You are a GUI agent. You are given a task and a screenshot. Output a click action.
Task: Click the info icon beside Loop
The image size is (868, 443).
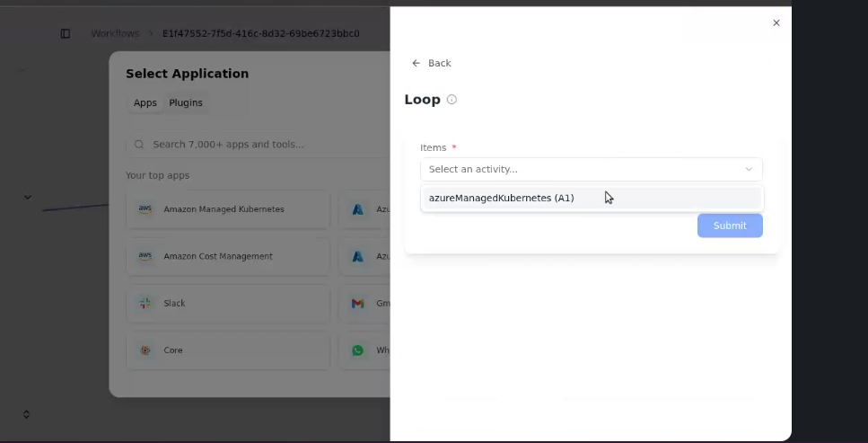tap(452, 100)
